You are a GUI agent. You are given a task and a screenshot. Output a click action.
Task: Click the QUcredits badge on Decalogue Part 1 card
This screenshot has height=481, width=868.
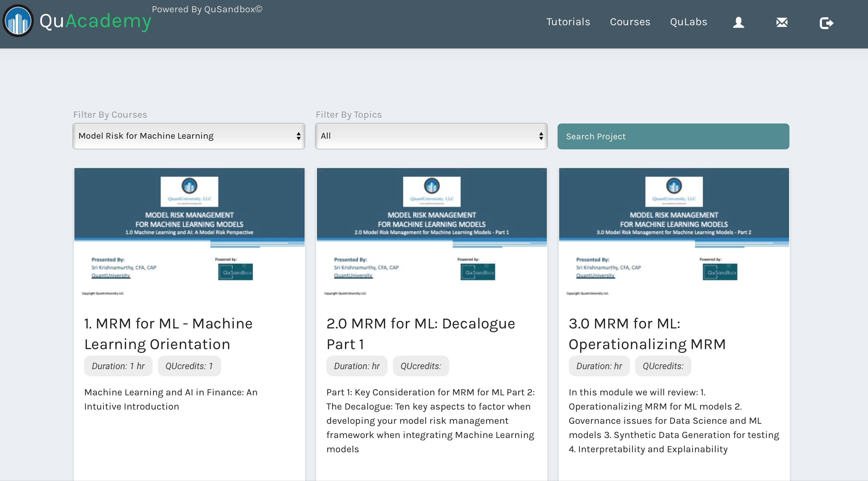(x=421, y=366)
